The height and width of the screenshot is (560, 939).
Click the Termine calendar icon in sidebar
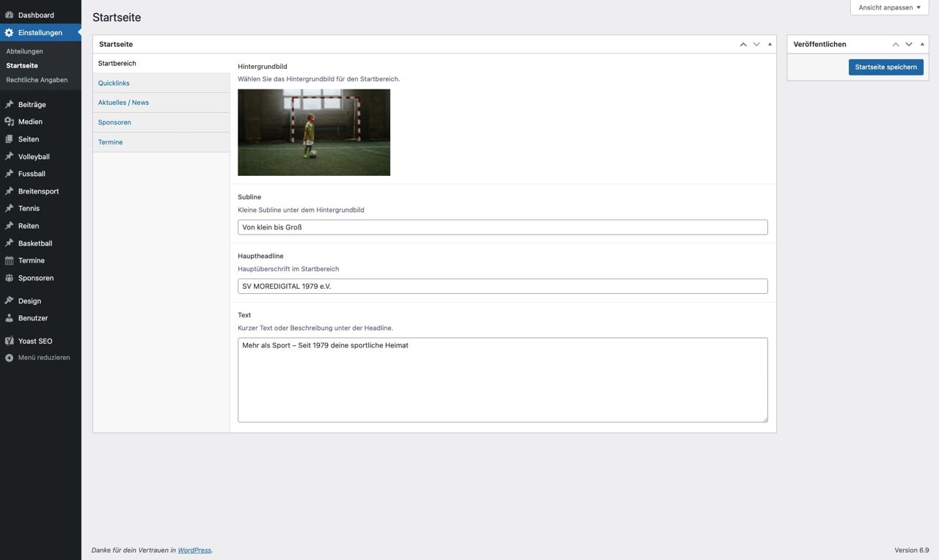pyautogui.click(x=9, y=261)
